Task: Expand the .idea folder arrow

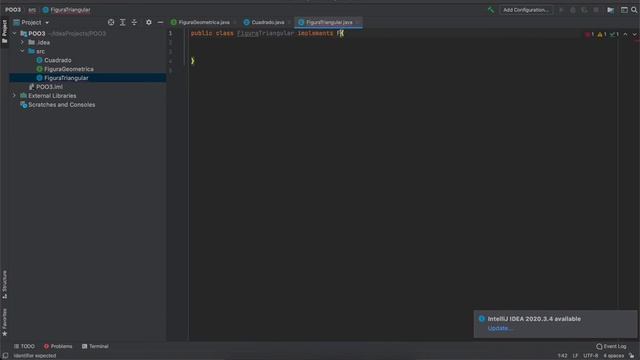Action: pyautogui.click(x=22, y=42)
